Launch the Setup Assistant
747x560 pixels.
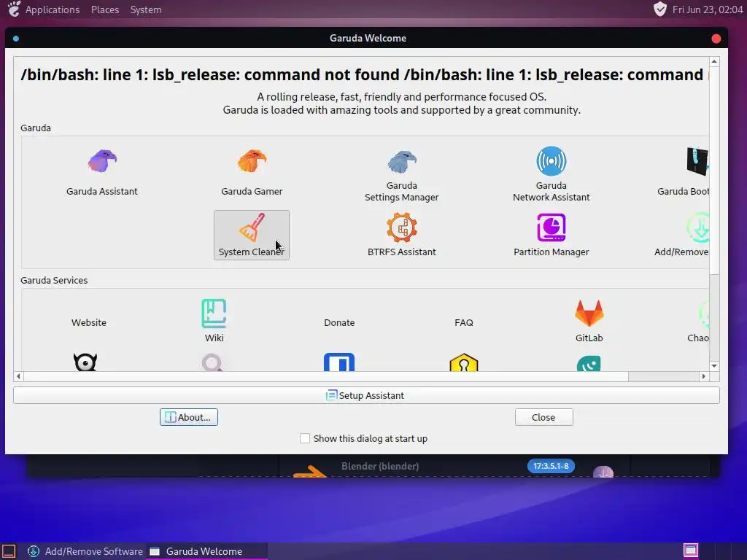366,395
